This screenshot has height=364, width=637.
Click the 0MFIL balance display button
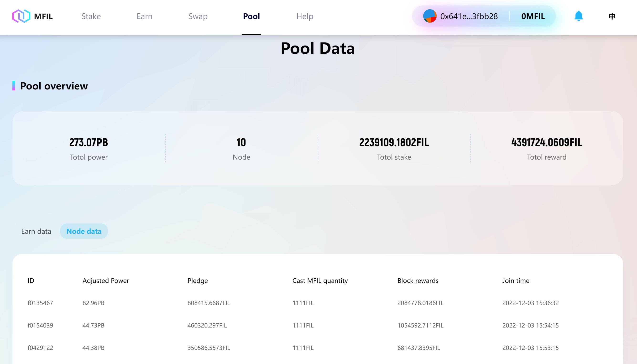[x=533, y=16]
